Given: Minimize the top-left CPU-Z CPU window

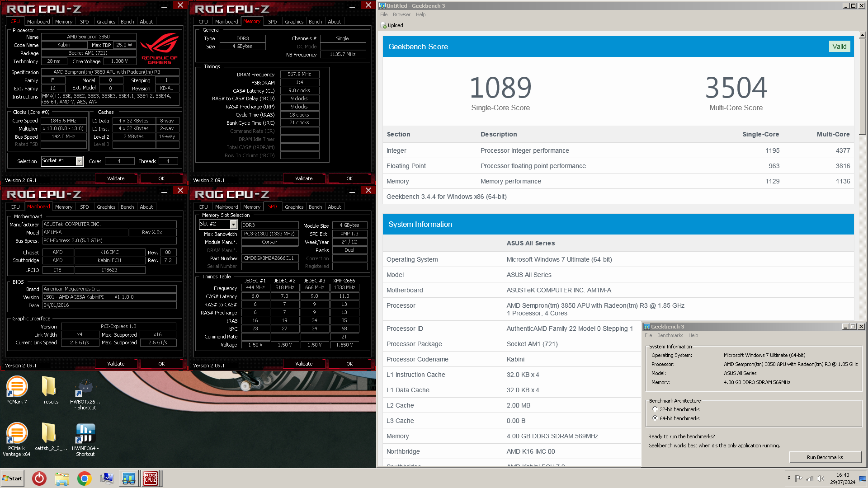Looking at the screenshot, I should [164, 6].
